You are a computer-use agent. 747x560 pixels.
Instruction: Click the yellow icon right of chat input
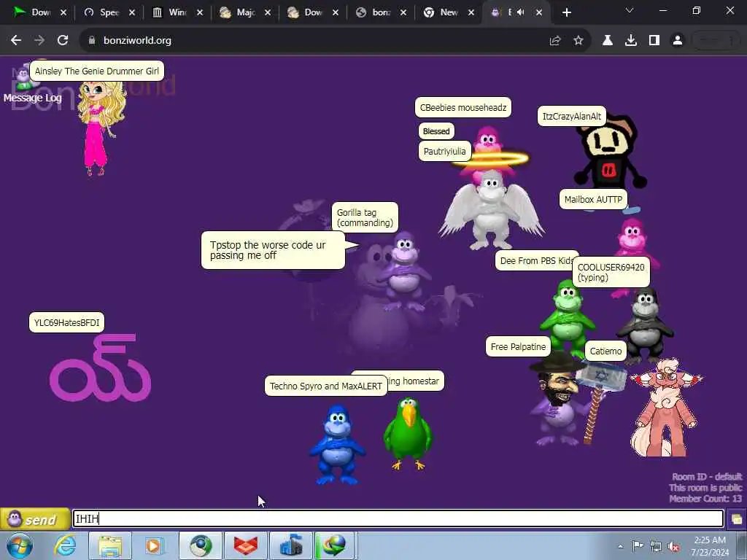pos(737,519)
